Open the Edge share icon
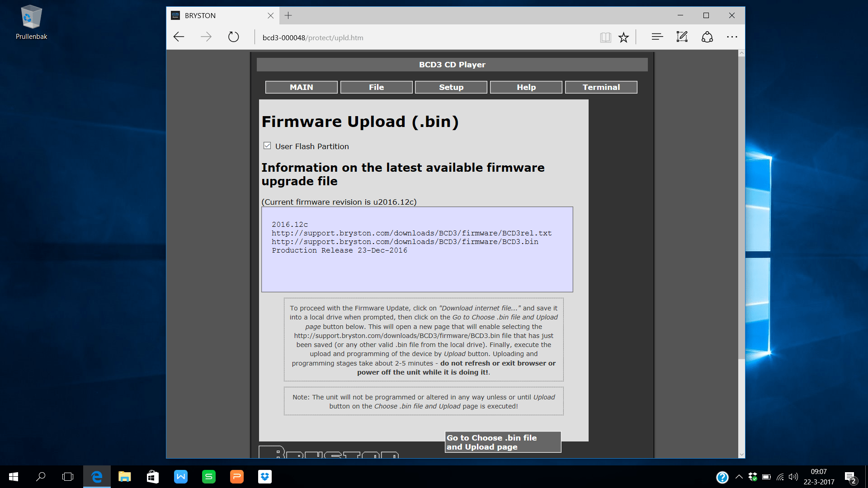Viewport: 868px width, 488px height. pyautogui.click(x=707, y=37)
